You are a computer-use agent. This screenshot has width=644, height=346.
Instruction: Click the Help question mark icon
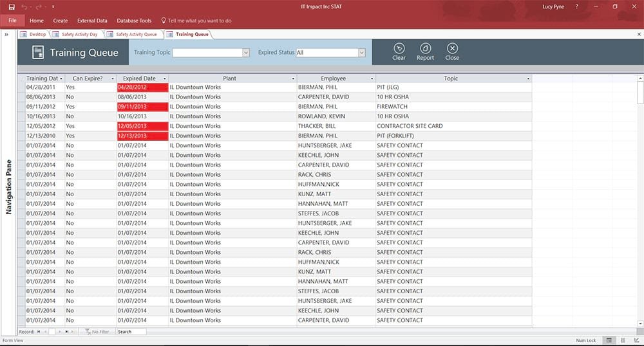576,6
